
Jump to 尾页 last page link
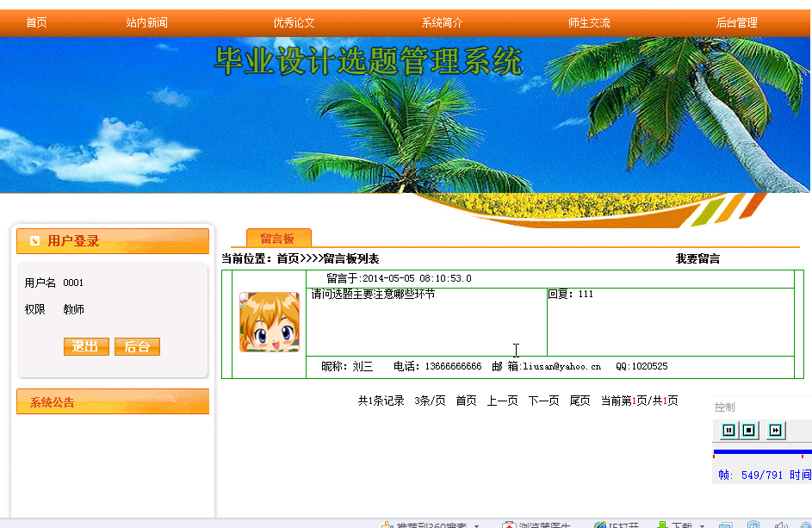[580, 401]
